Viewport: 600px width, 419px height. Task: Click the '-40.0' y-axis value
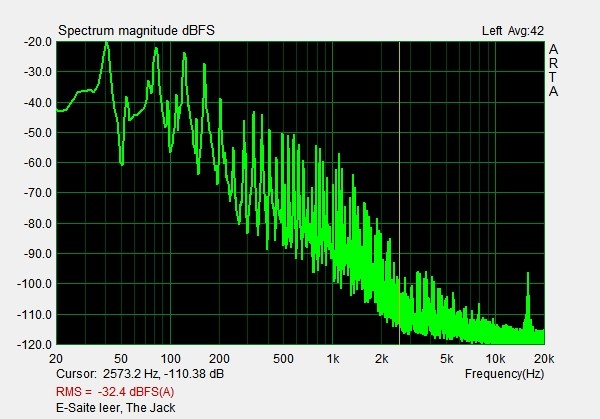38,103
